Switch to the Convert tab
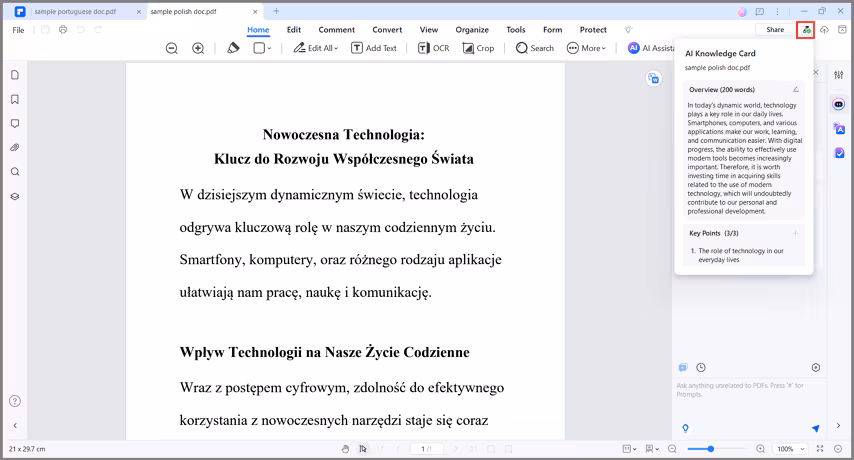Screen dimensions: 854x460 [387, 30]
